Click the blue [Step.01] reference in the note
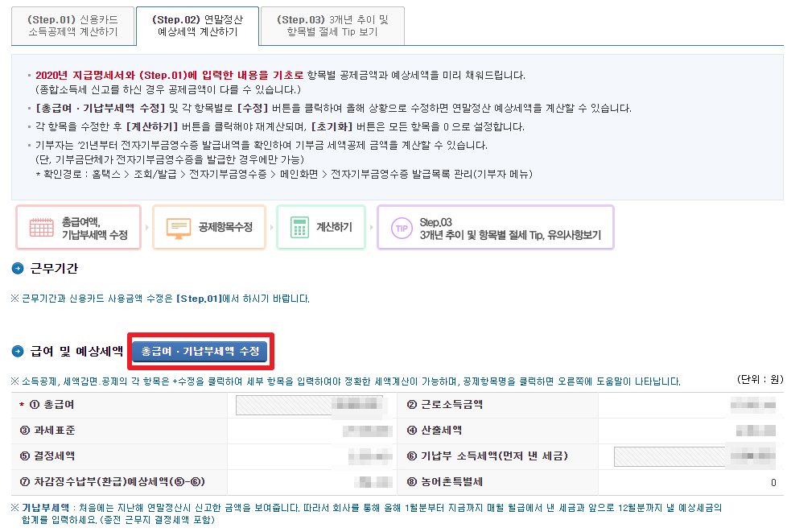This screenshot has width=787, height=532. (x=199, y=299)
